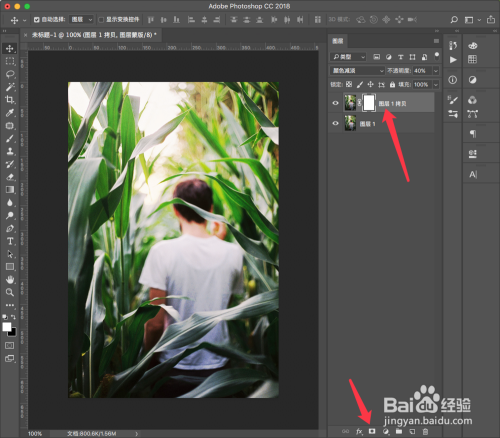Open the Layers panel flyout menu
The image size is (500, 438).
(436, 41)
